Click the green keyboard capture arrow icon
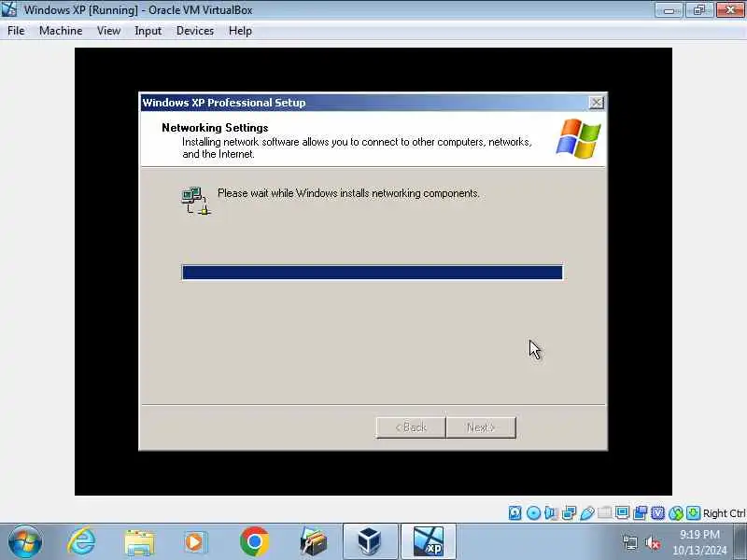Screen dimensions: 747x560 click(693, 512)
